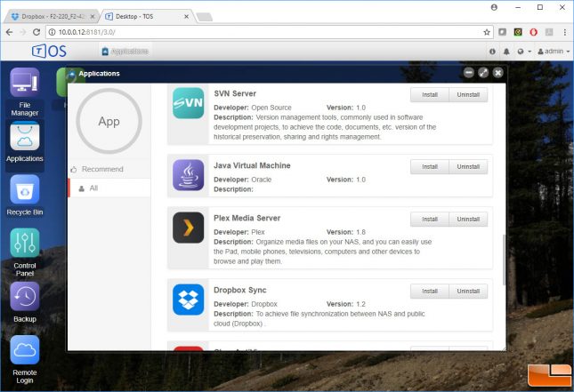The width and height of the screenshot is (574, 392).
Task: Expand the globe language dropdown
Action: point(524,52)
